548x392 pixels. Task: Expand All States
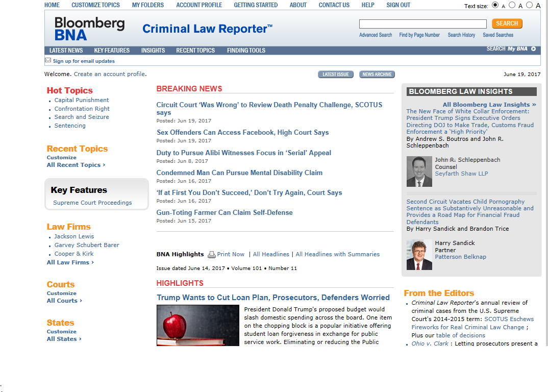point(64,339)
